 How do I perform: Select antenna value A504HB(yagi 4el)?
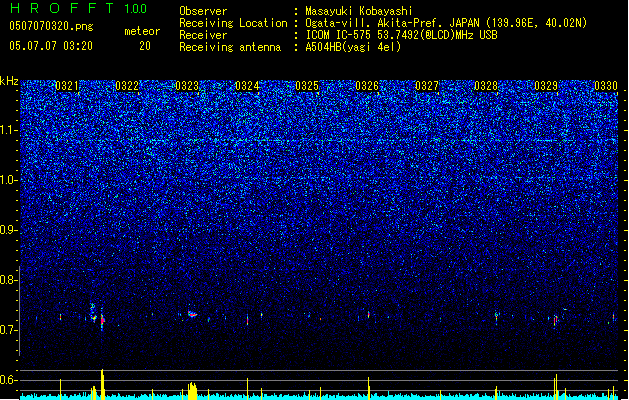pyautogui.click(x=353, y=47)
